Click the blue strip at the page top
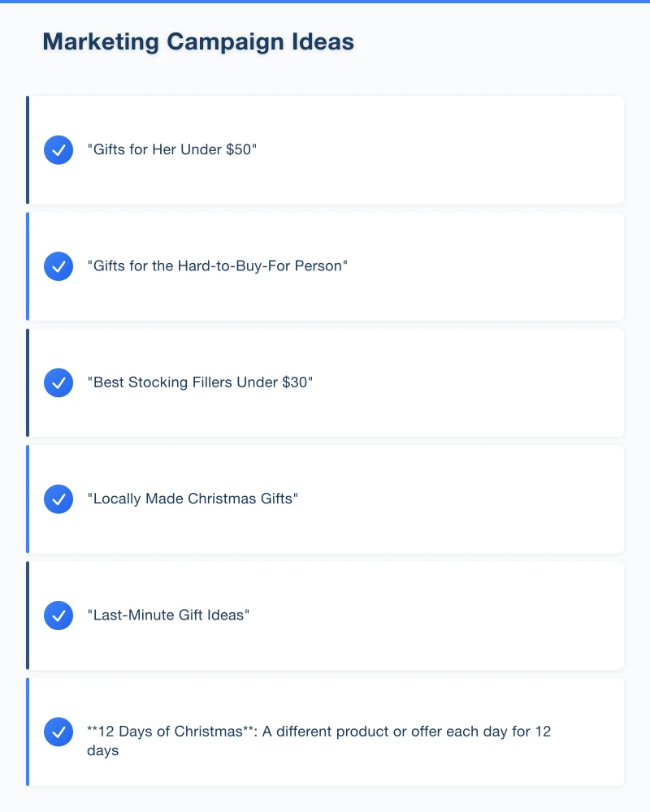The height and width of the screenshot is (812, 650). [x=325, y=2]
